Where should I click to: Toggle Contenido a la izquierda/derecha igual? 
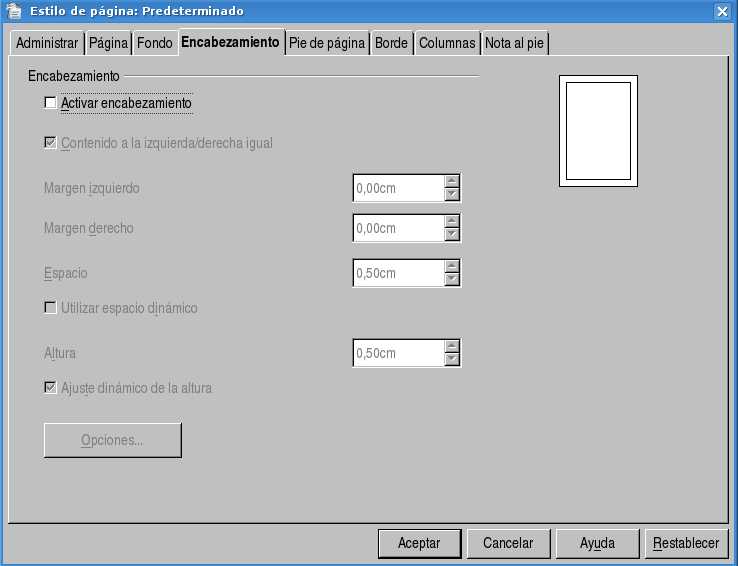[x=51, y=143]
